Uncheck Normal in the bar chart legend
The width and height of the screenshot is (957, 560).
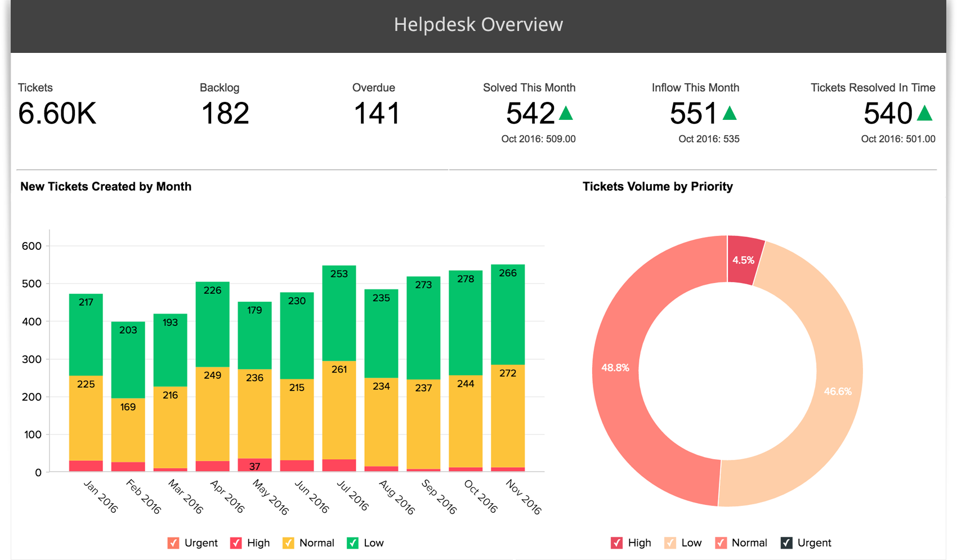[x=288, y=543]
